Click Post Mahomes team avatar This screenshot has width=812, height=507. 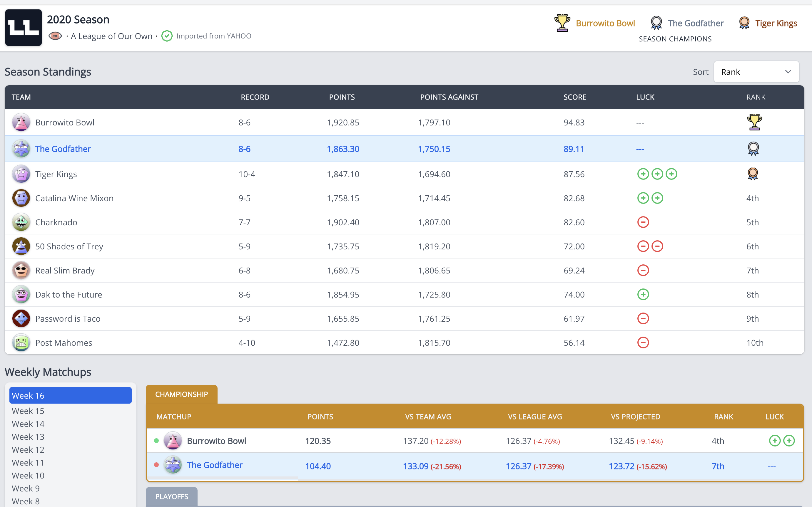pos(21,343)
